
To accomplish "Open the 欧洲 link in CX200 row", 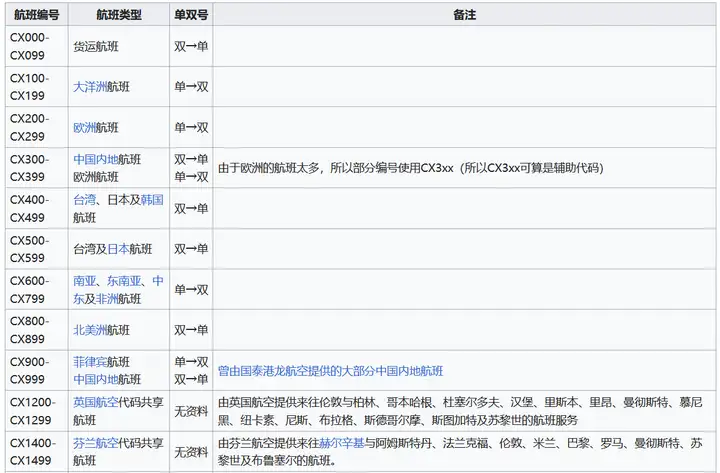I will pos(84,127).
